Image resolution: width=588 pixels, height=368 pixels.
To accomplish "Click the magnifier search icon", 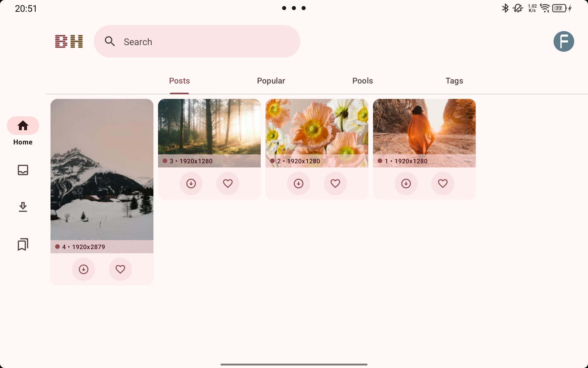I will coord(110,41).
